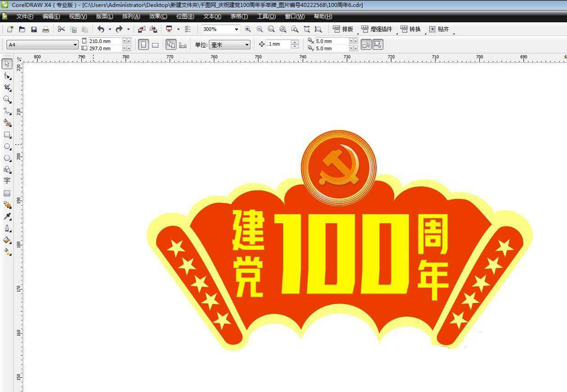567x392 pixels.
Task: Click the page width 210.0 mm field
Action: coord(105,41)
